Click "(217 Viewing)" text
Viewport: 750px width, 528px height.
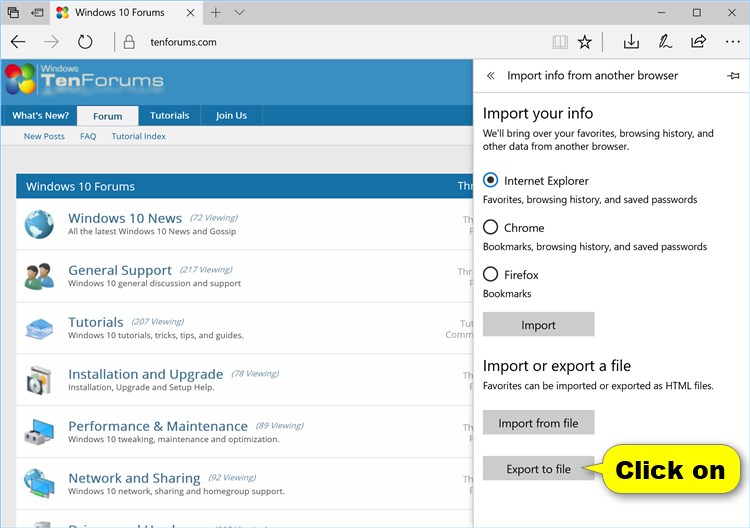tap(206, 270)
